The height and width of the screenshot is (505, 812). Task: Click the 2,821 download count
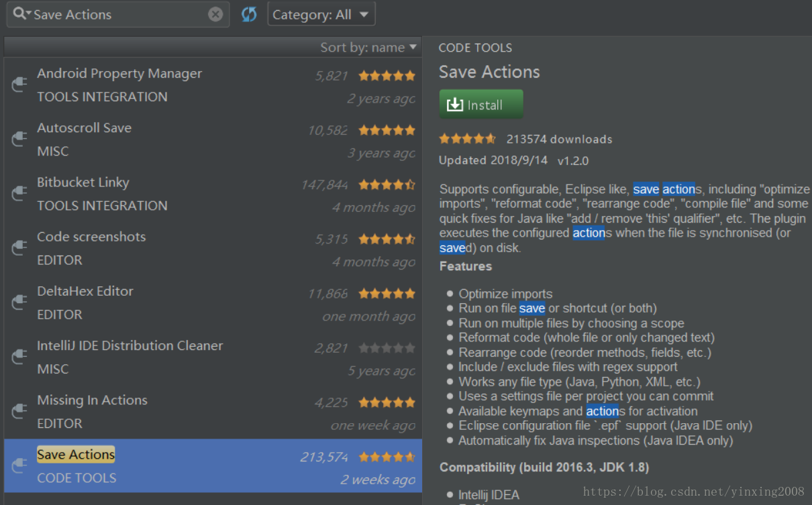332,348
